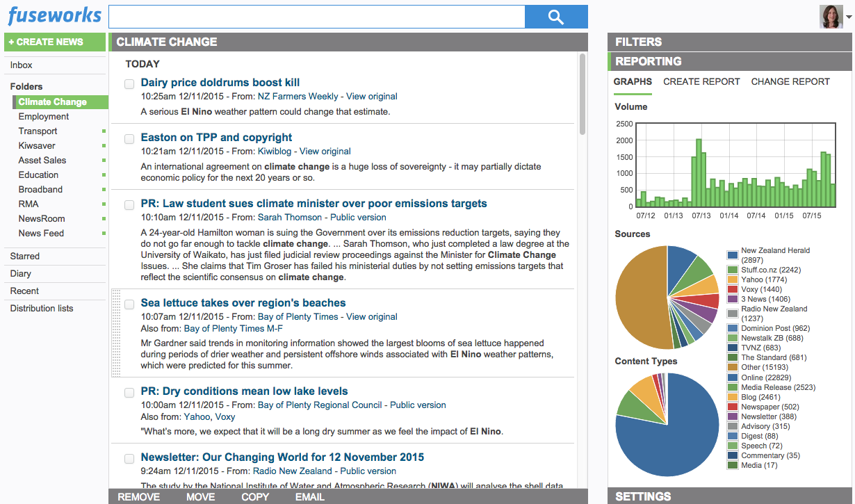This screenshot has height=504, width=855.
Task: Tick checkbox for Law student sues article
Action: 129,205
